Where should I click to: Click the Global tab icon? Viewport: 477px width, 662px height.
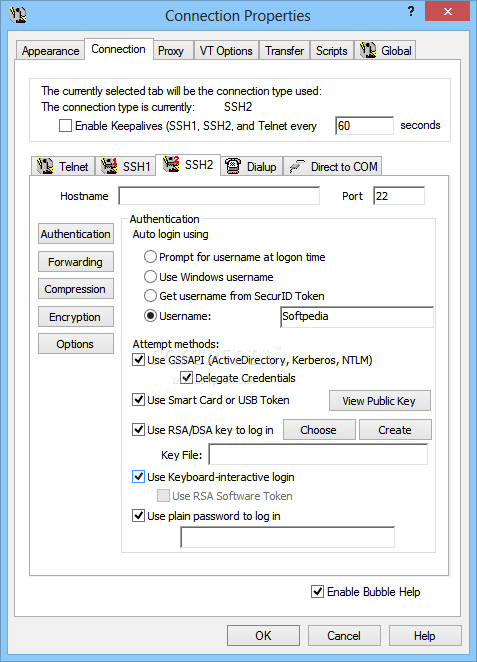click(x=368, y=50)
